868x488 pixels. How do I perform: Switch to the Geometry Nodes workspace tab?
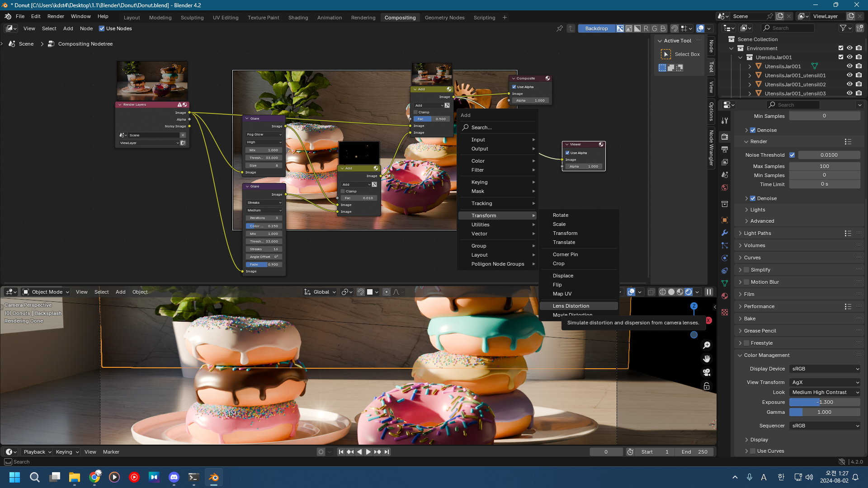click(x=444, y=18)
